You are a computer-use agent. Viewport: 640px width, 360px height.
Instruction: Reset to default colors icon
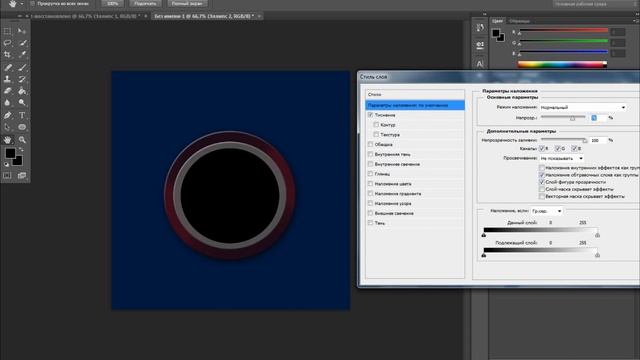pos(6,164)
